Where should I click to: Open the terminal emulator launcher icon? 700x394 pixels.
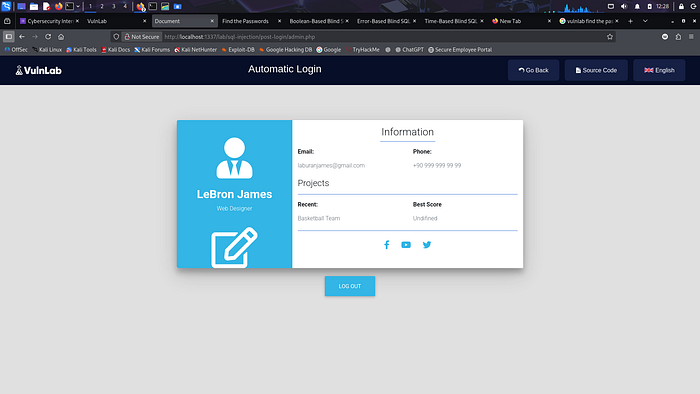point(70,6)
